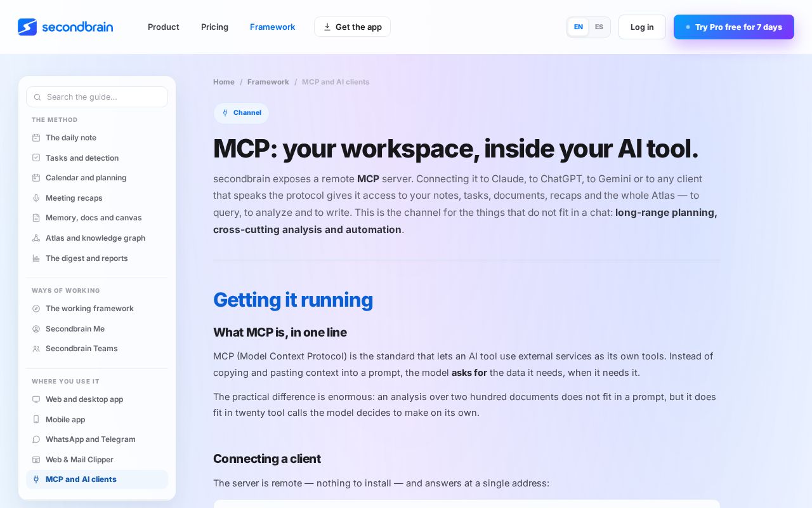This screenshot has height=508, width=812.
Task: Select the Tasks and detection checkbox icon
Action: (36, 157)
